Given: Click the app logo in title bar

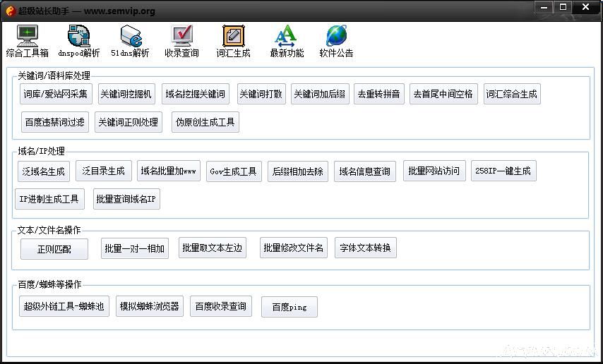Looking at the screenshot, I should click(x=11, y=11).
